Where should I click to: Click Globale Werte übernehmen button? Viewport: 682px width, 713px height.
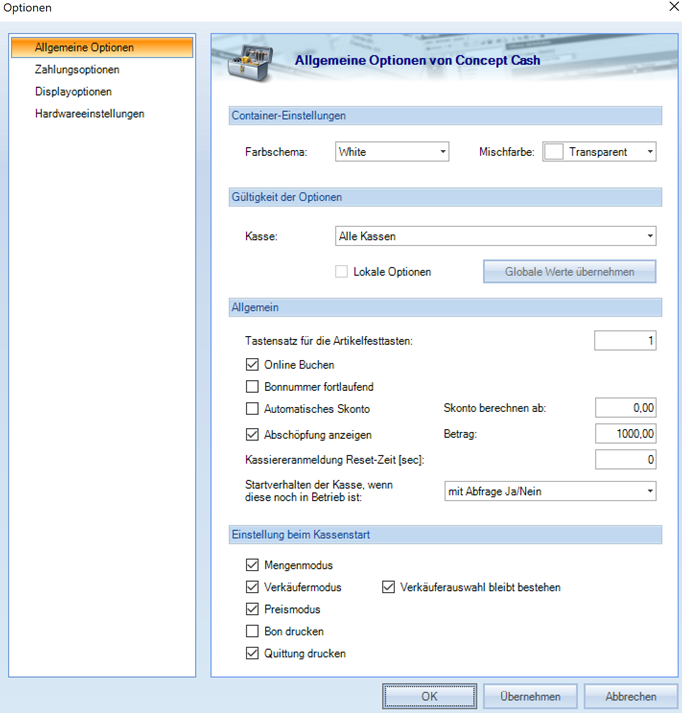click(x=569, y=271)
